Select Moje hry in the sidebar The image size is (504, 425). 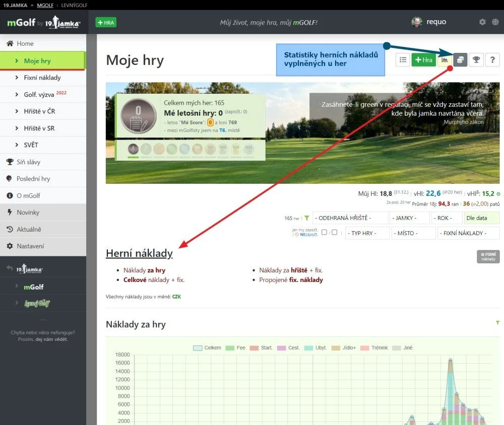43,61
